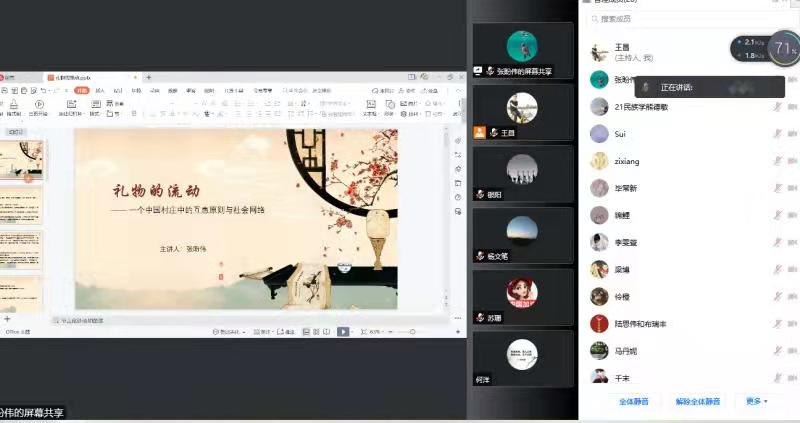Select 王昌's video tile
Image resolution: width=800 pixels, height=423 pixels.
(x=522, y=110)
